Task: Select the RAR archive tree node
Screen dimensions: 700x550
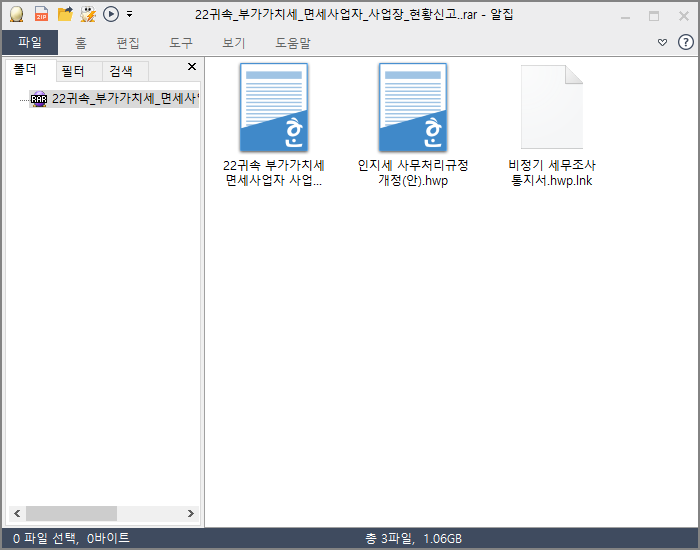Action: (114, 99)
